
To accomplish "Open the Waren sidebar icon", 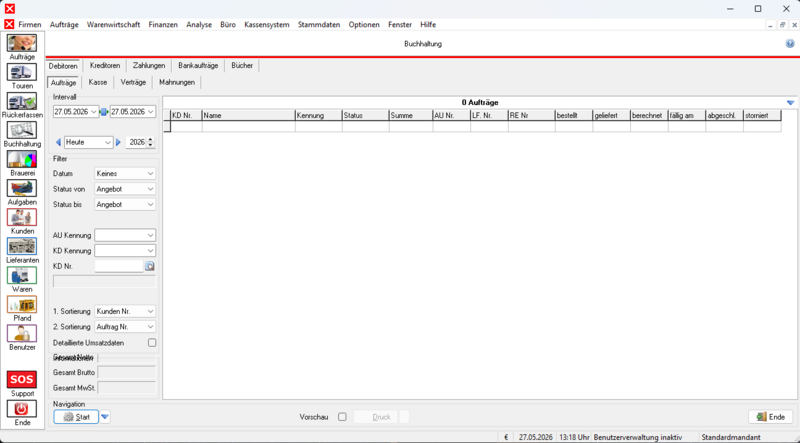I will (x=22, y=276).
